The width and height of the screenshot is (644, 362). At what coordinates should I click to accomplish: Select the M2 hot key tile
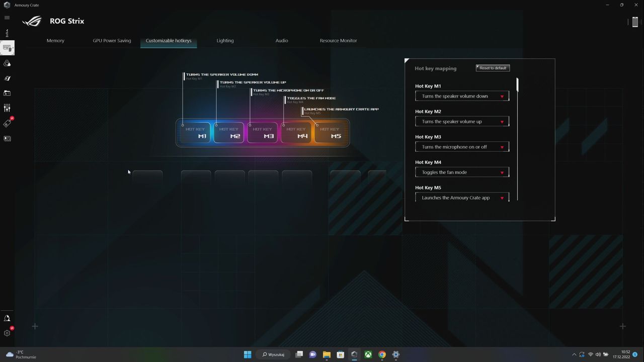click(x=229, y=133)
